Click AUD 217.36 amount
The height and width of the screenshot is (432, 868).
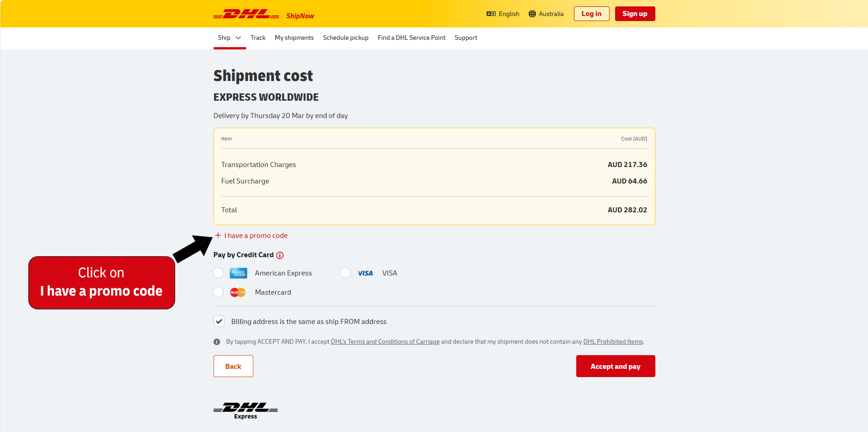click(x=627, y=165)
